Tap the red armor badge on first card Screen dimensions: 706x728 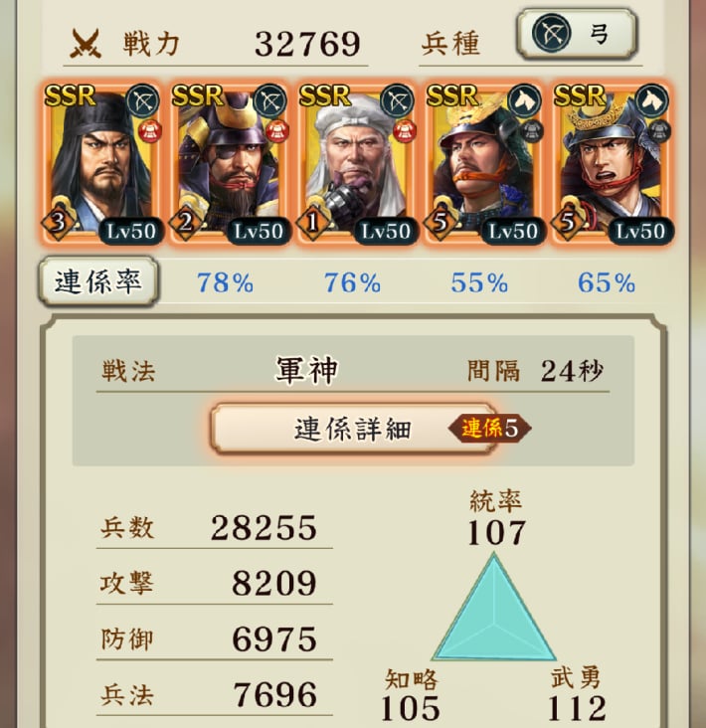click(x=150, y=131)
